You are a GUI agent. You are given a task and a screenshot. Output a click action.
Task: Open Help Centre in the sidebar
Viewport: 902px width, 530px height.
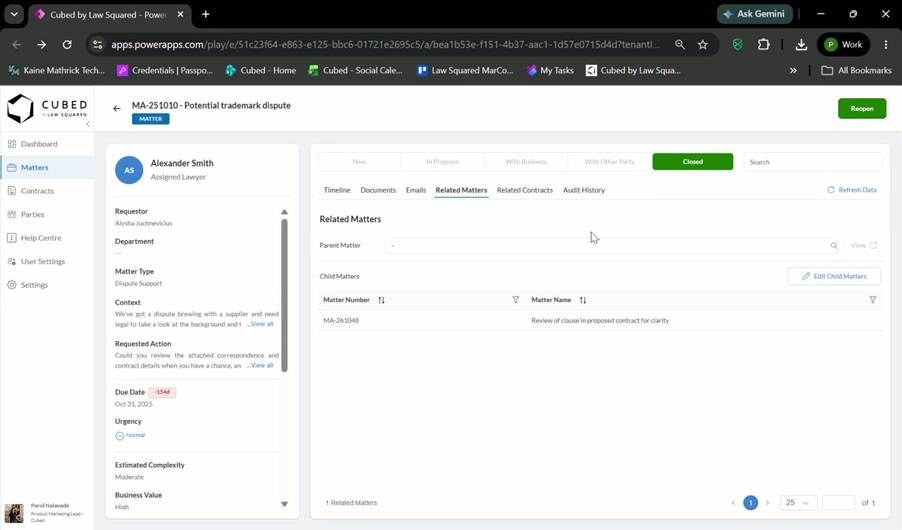(41, 238)
